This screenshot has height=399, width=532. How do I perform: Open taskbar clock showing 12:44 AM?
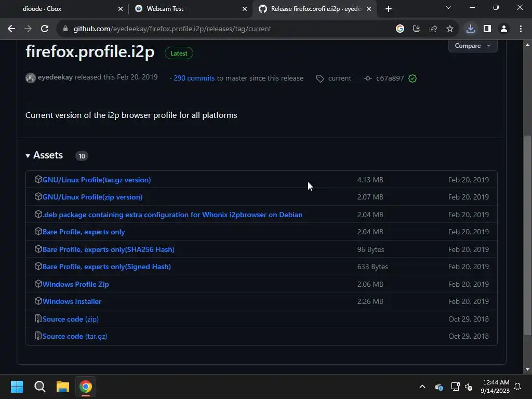pyautogui.click(x=495, y=387)
